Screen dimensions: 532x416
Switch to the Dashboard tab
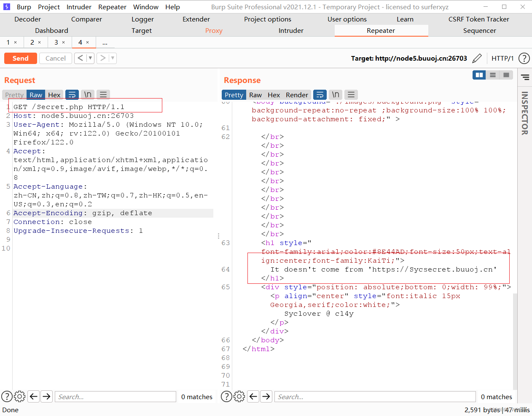pyautogui.click(x=51, y=31)
